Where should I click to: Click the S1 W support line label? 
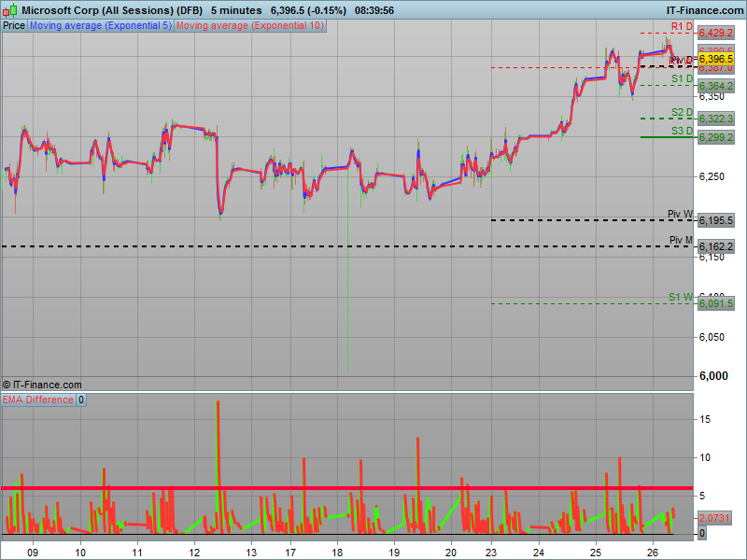681,297
